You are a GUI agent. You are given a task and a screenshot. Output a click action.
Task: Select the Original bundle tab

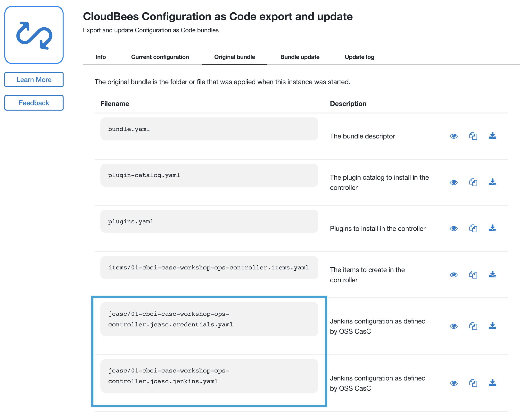coord(235,57)
